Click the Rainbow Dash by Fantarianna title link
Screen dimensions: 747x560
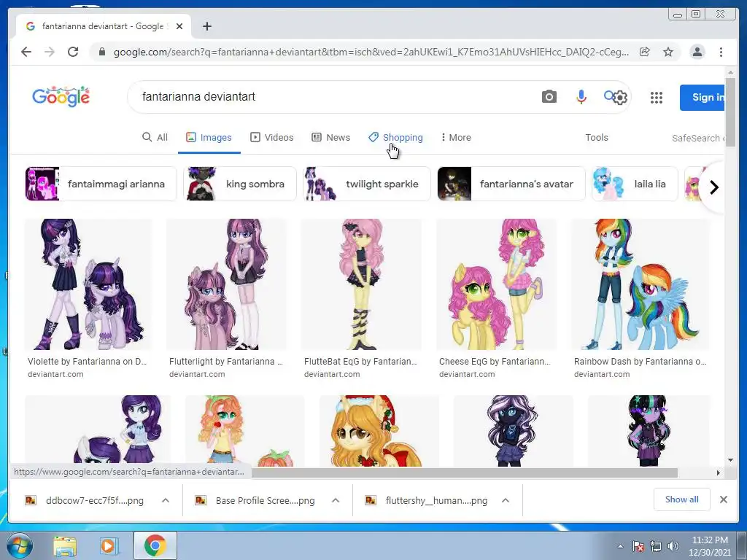(x=640, y=362)
